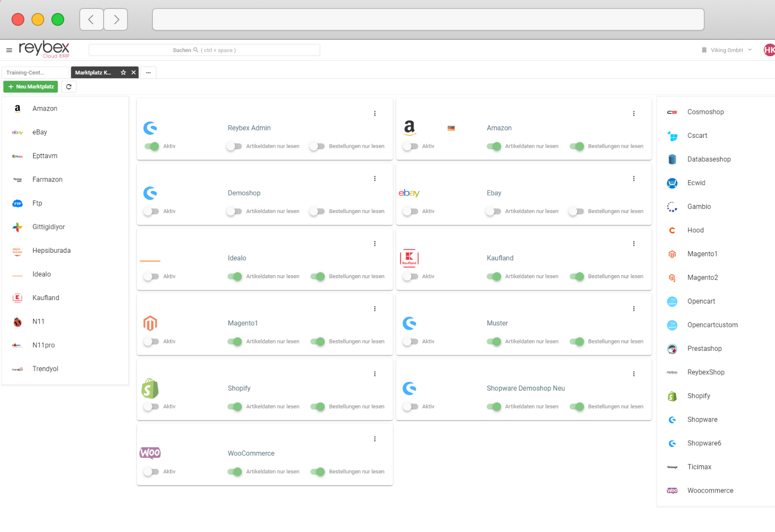
Task: Open more options menu for Kaufland card
Action: (x=634, y=244)
